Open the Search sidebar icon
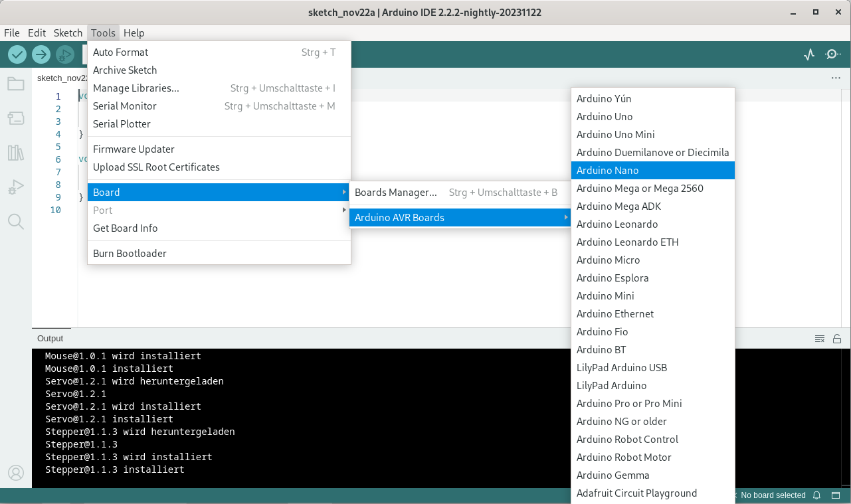 coord(16,222)
